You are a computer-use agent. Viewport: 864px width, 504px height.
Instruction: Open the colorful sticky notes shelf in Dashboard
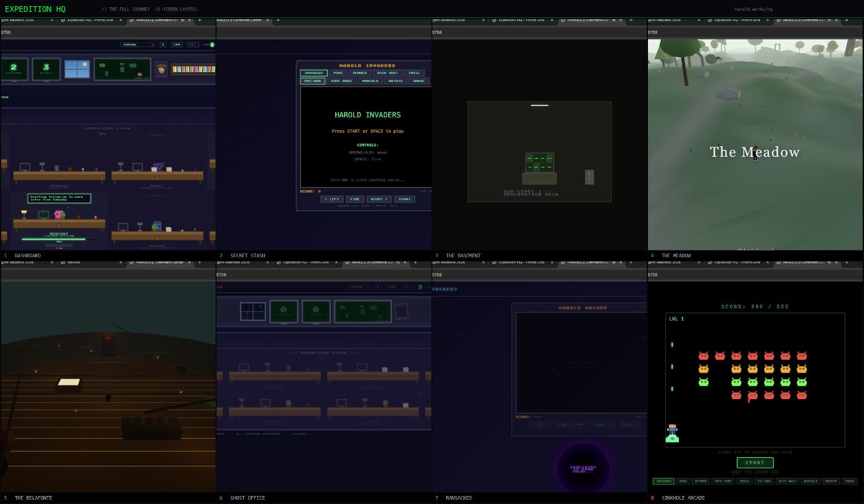pos(193,70)
